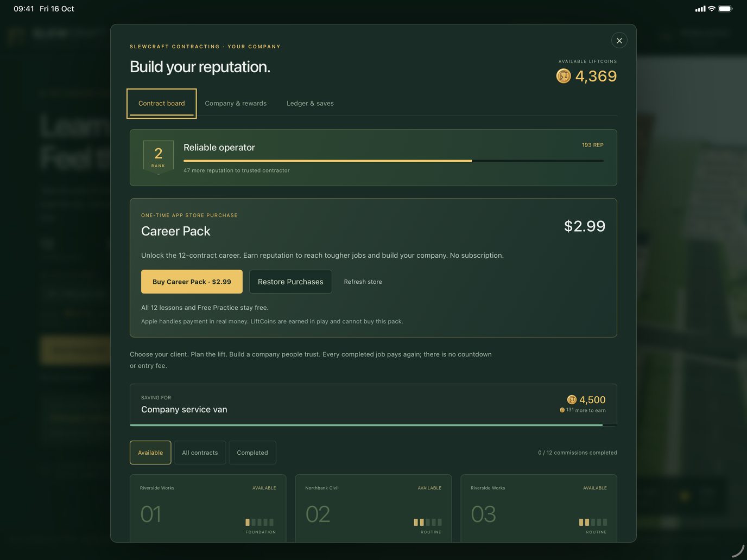
Task: Click contract 03 routine difficulty bars
Action: (593, 522)
